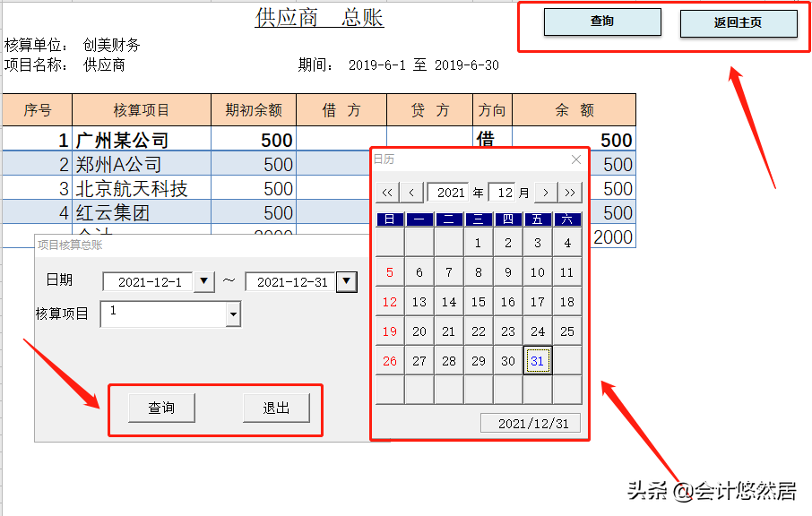This screenshot has height=516, width=812.
Task: Go to next year in calendar
Action: point(570,193)
